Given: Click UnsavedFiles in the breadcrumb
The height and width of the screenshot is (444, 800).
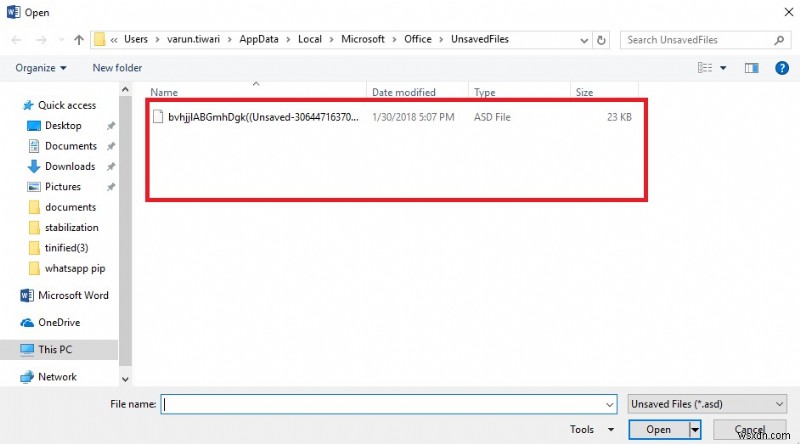Looking at the screenshot, I should click(480, 39).
